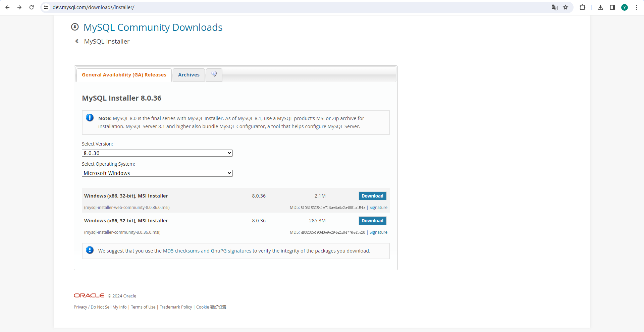The height and width of the screenshot is (332, 644).
Task: Bookmark this page with the star icon
Action: click(566, 7)
